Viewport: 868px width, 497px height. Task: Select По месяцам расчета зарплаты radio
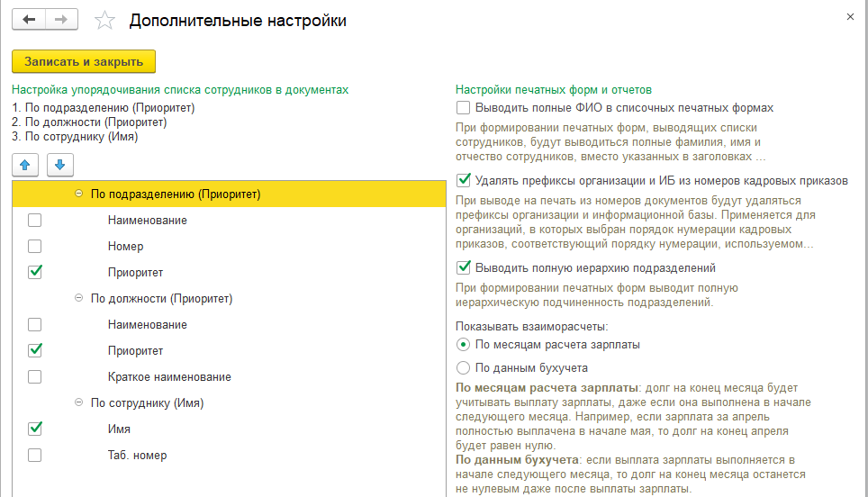pyautogui.click(x=464, y=345)
